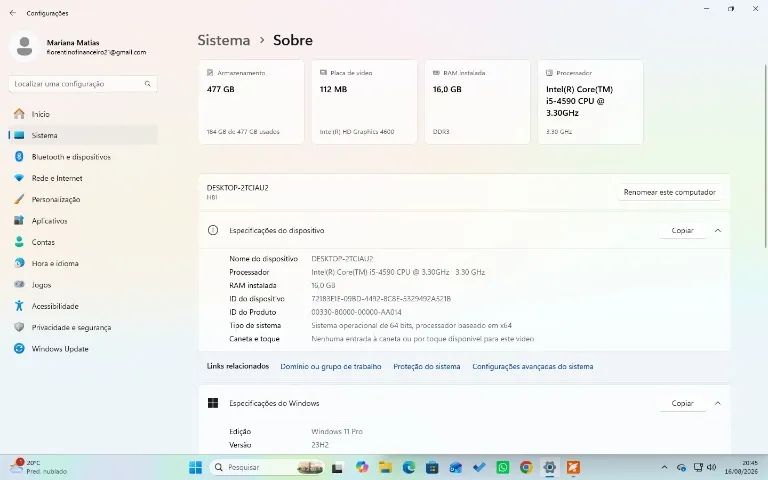Screen dimensions: 768x480
Task: Open the Contas person icon
Action: [x=19, y=242]
